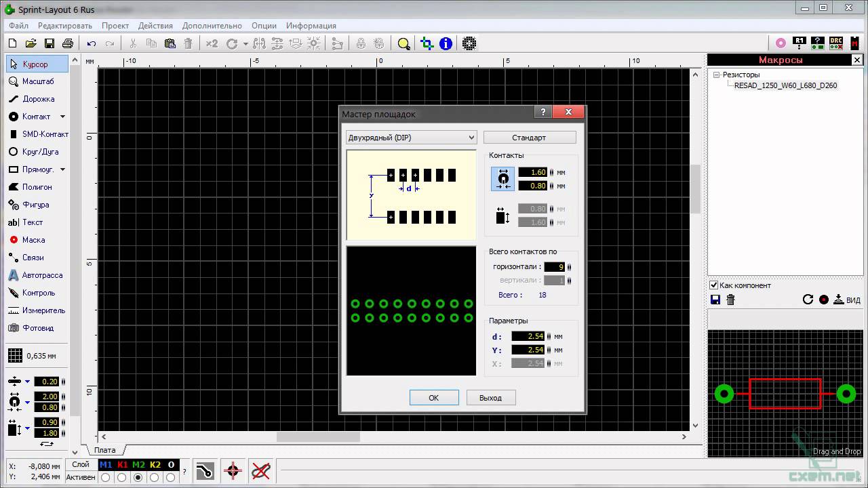Select the SMD-Контакт tool

37,134
